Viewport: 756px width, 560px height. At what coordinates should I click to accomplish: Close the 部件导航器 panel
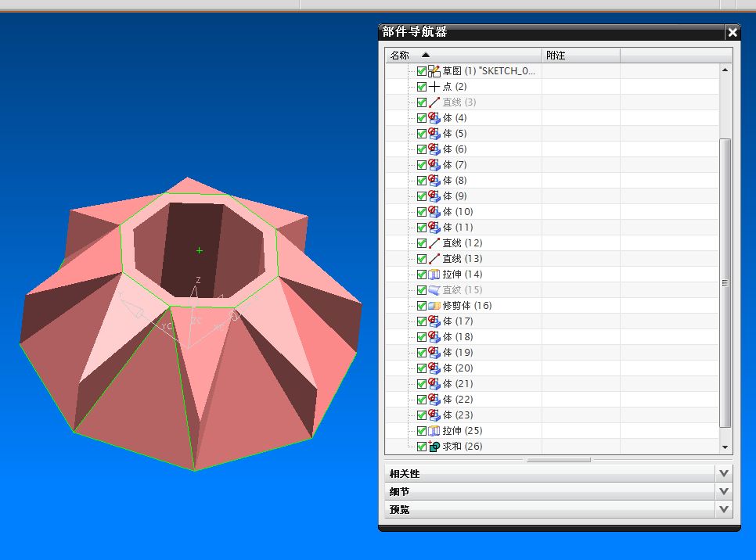(733, 32)
